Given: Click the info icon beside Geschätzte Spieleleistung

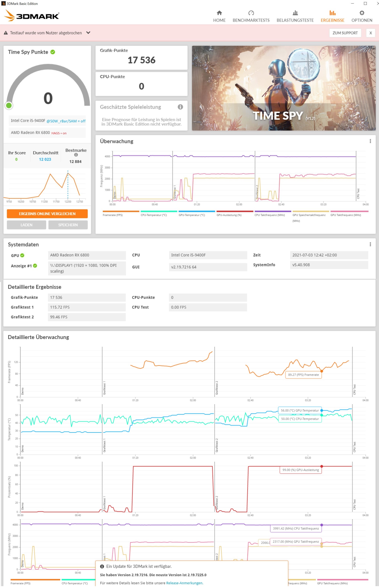Looking at the screenshot, I should pyautogui.click(x=180, y=107).
